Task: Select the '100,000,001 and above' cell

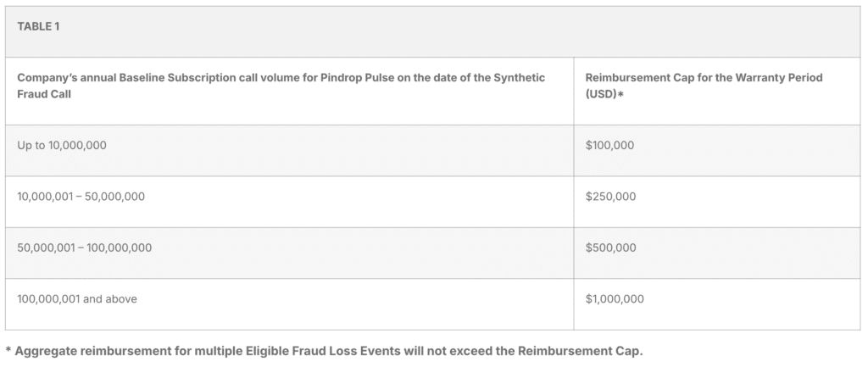Action: point(77,299)
